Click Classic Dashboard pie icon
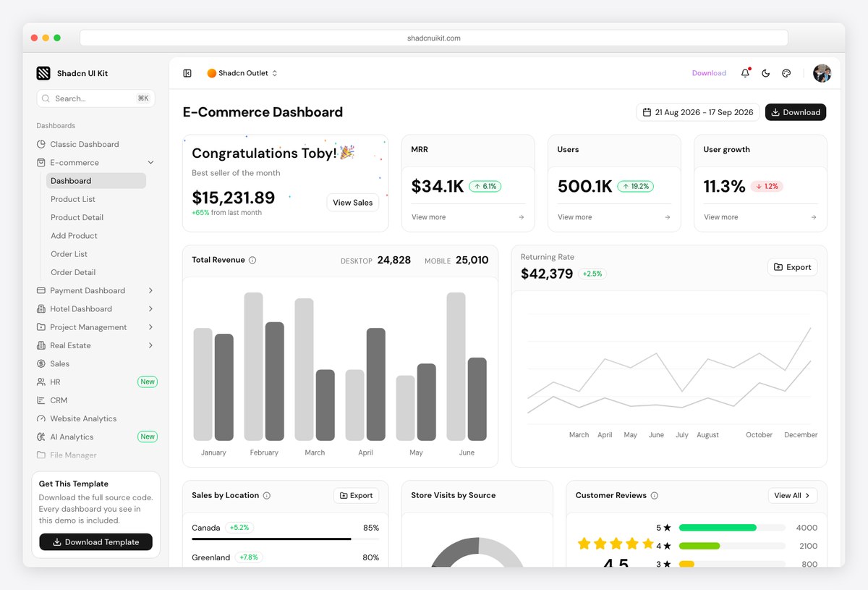The image size is (868, 590). 41,144
